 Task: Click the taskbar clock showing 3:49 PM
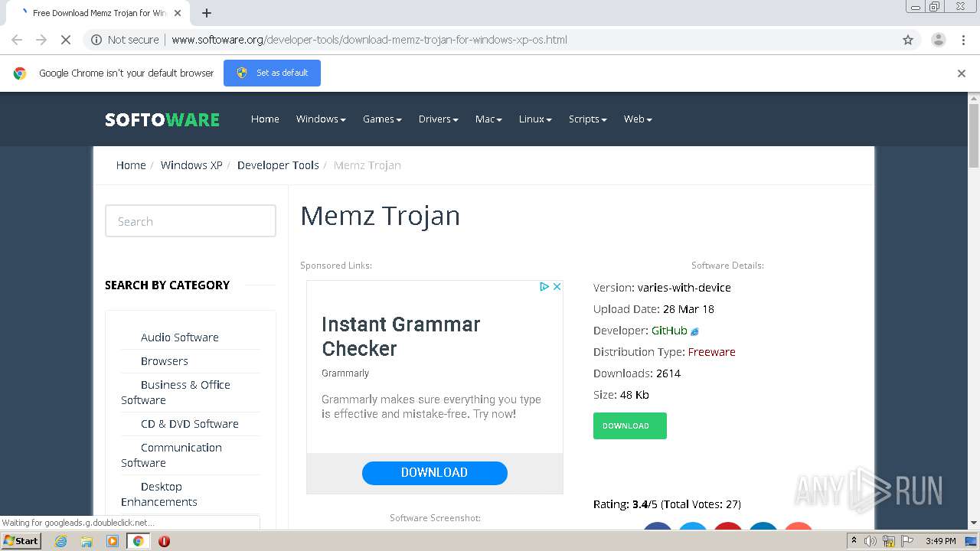pos(941,541)
